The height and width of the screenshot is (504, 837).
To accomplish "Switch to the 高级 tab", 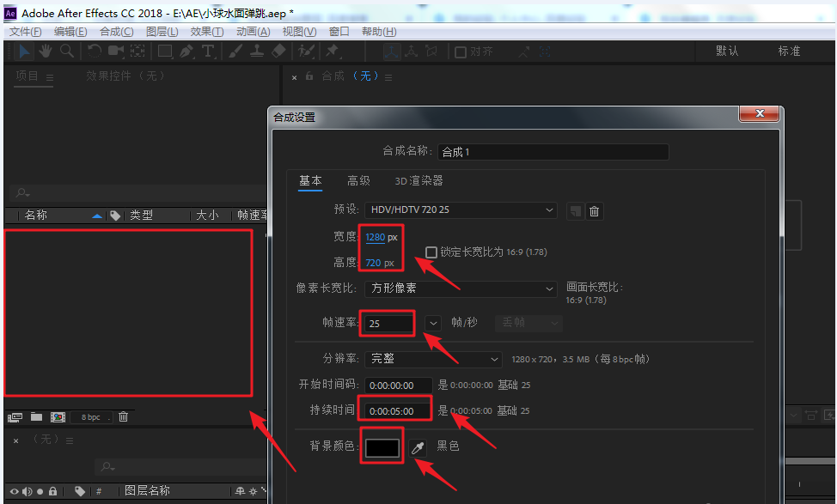I will pyautogui.click(x=358, y=181).
